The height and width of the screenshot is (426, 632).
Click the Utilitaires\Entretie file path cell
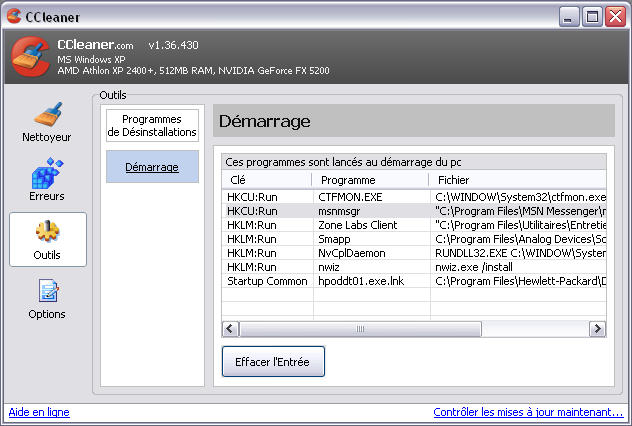tap(520, 225)
